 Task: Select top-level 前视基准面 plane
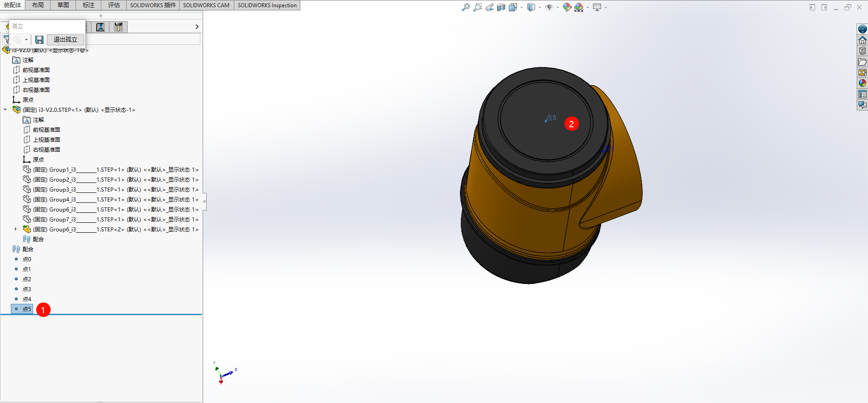pyautogui.click(x=31, y=70)
